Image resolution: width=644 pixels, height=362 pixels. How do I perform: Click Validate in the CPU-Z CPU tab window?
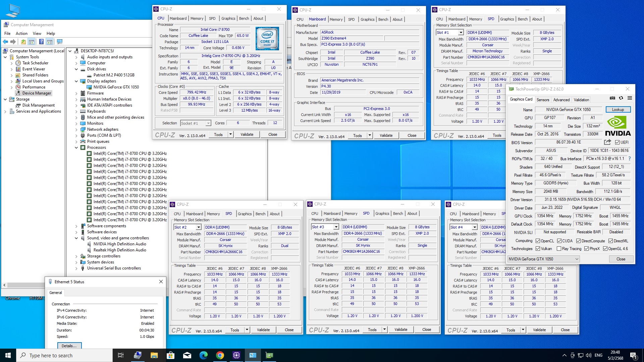247,135
